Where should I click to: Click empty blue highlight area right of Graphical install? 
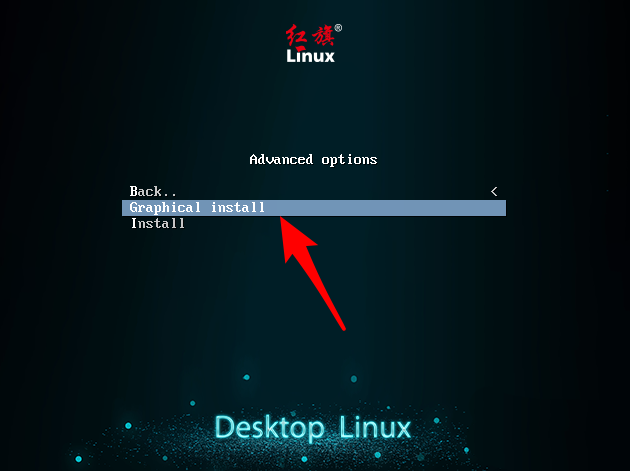pyautogui.click(x=385, y=208)
